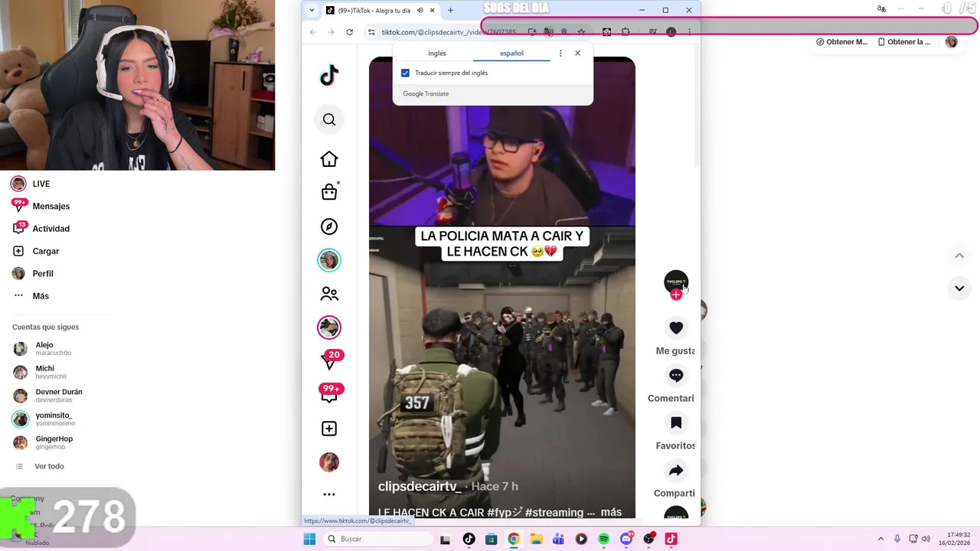Click the install app icon in the address bar
The image size is (980, 551).
[532, 32]
